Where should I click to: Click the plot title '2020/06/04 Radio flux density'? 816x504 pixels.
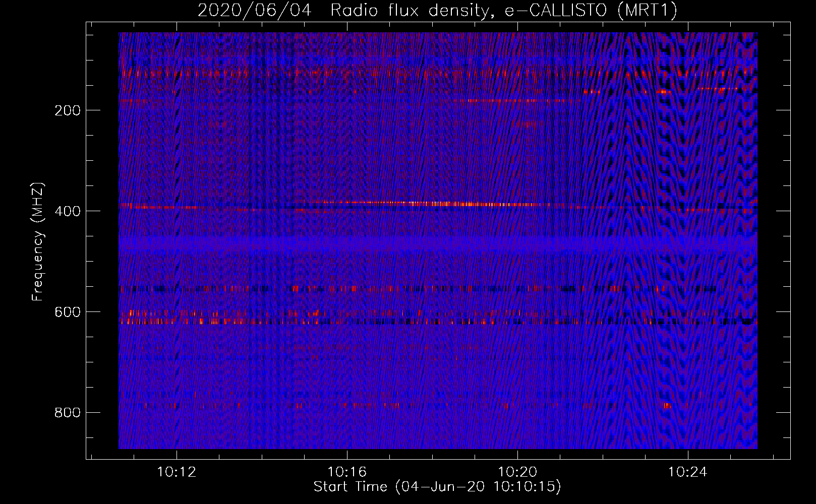click(x=437, y=10)
